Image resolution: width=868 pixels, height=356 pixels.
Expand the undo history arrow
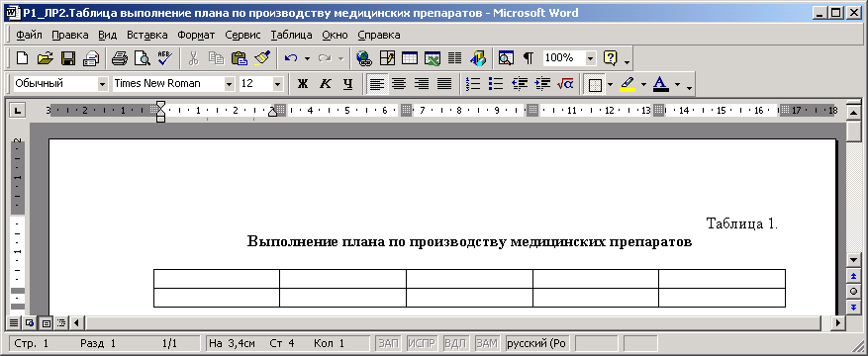(x=307, y=57)
